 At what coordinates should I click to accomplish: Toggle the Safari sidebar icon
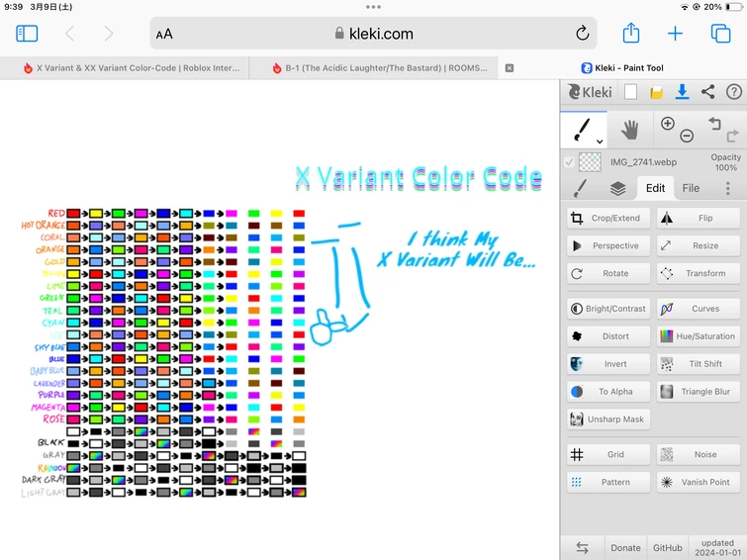coord(27,34)
